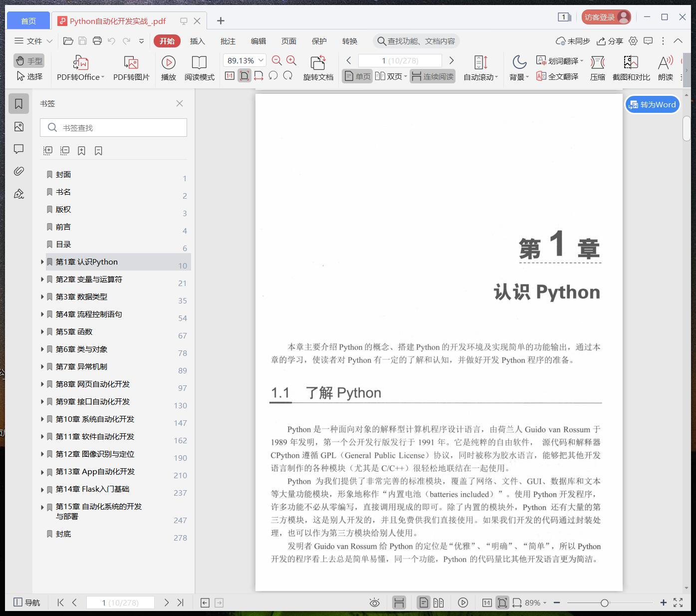Switch to 双页 two-page view
The image size is (696, 616).
coord(391,76)
